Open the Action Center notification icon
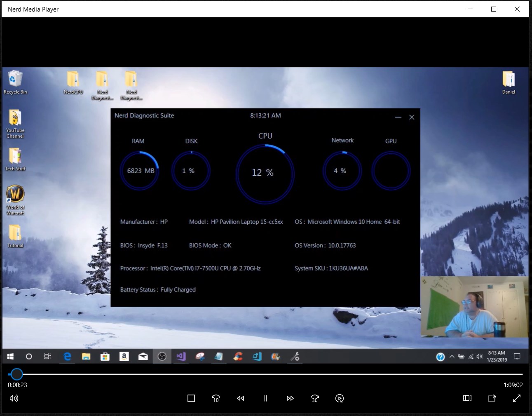 517,356
